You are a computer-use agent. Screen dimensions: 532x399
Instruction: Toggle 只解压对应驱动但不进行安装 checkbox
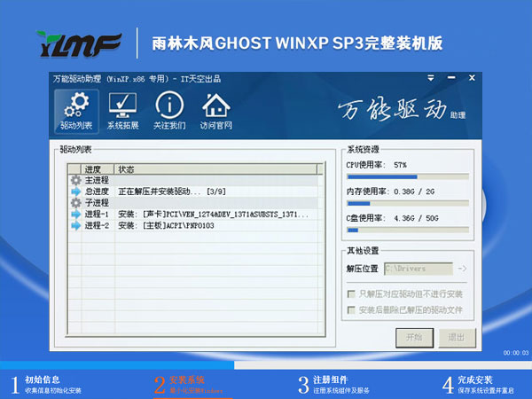[x=351, y=293]
